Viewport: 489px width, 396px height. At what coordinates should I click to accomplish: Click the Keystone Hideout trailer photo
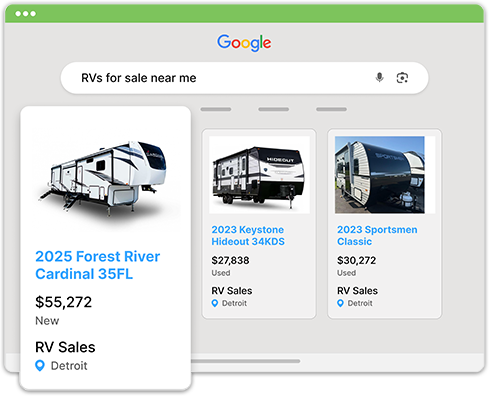point(259,175)
